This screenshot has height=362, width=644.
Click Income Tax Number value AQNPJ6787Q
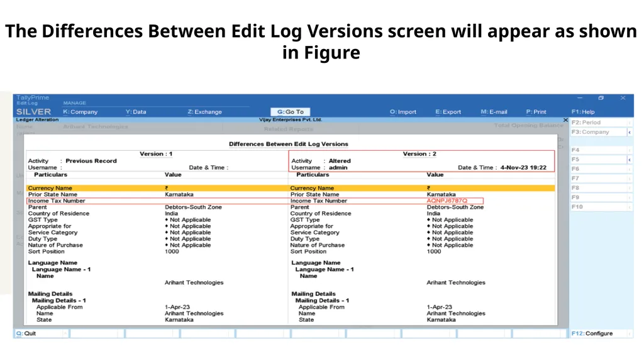point(447,200)
